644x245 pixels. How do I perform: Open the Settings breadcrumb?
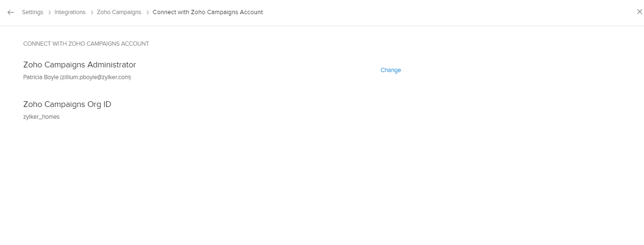[32, 12]
